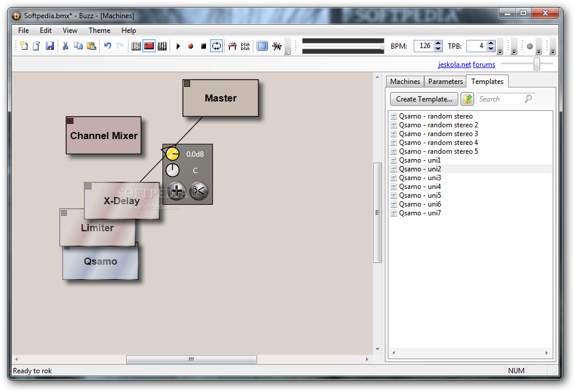Screen dimensions: 575x392
Task: Open the jeskola.net link
Action: click(x=454, y=65)
